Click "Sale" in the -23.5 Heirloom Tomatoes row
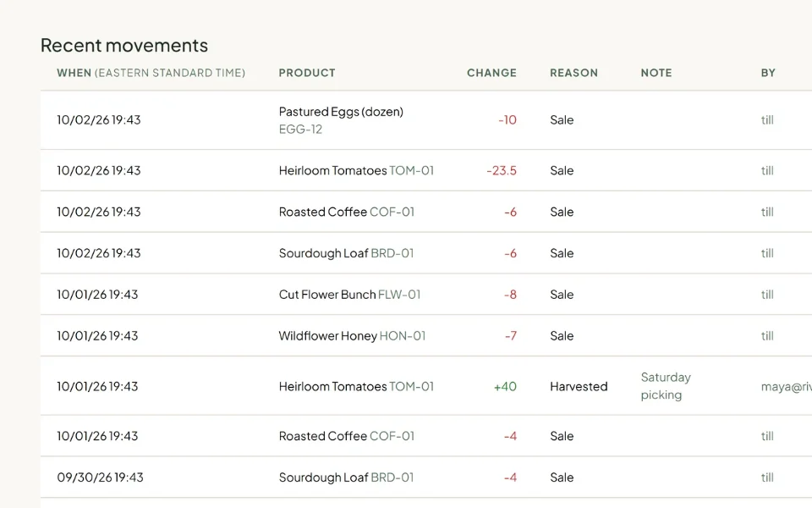 (x=562, y=170)
